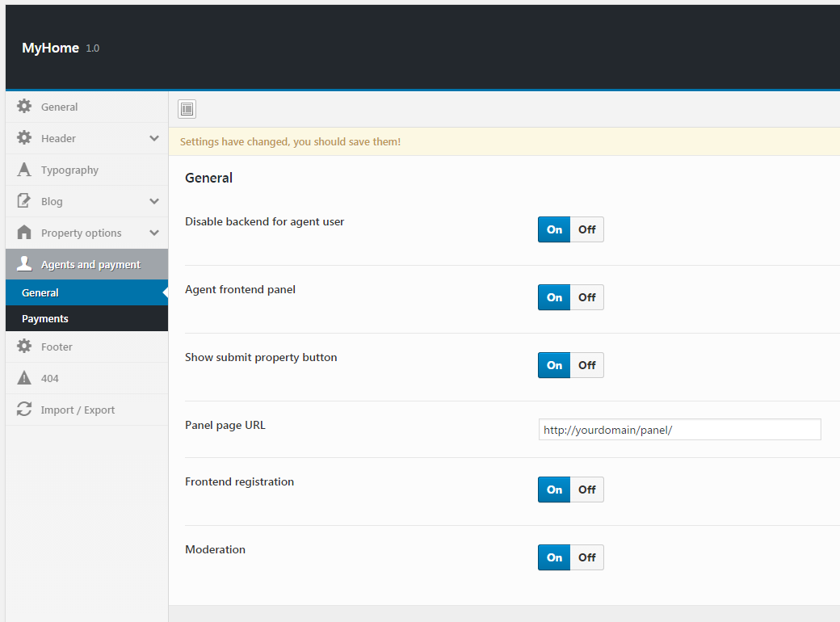Expand the Blog menu chevron

154,201
